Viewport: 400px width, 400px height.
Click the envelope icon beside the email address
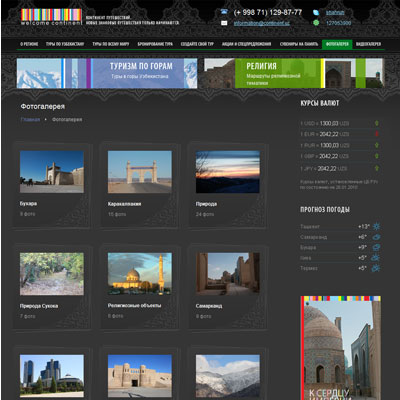pos(224,23)
